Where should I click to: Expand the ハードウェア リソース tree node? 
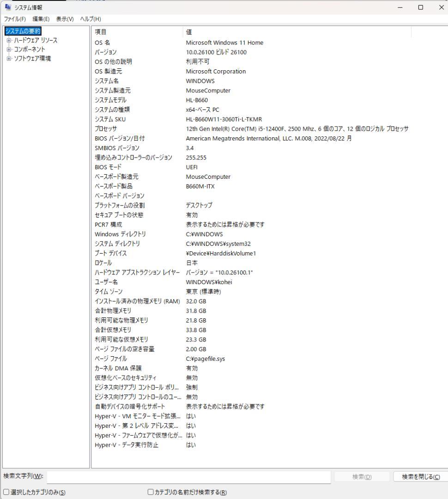pyautogui.click(x=8, y=41)
